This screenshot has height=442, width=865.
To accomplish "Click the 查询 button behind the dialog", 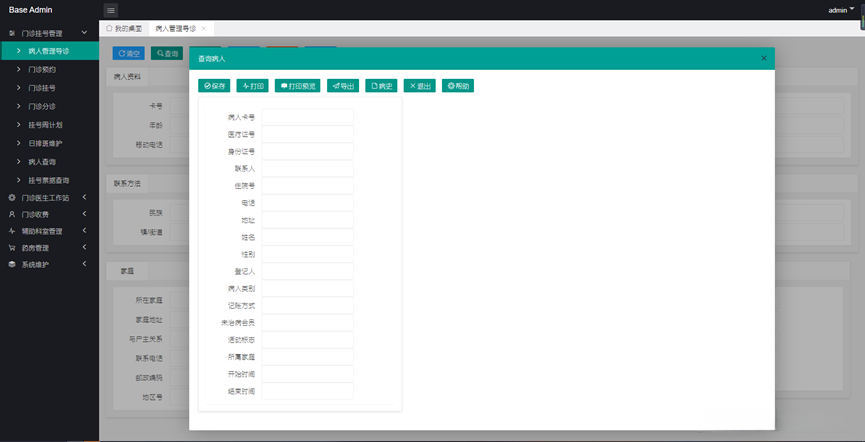I will tap(167, 54).
